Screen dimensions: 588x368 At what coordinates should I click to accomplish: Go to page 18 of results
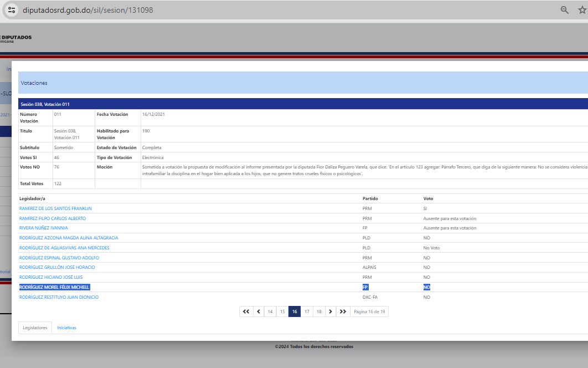[x=319, y=311]
